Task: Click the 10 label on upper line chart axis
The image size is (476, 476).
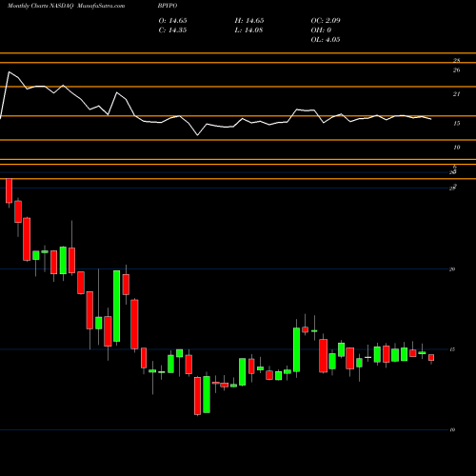Action: point(456,148)
